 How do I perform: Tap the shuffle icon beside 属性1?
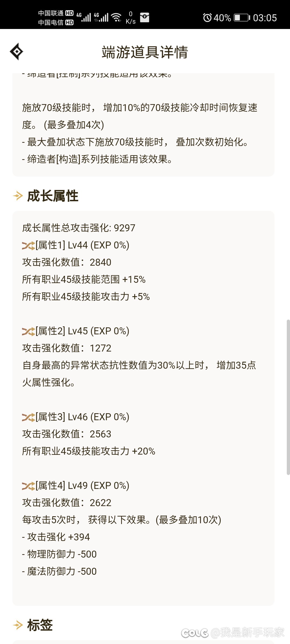(28, 246)
